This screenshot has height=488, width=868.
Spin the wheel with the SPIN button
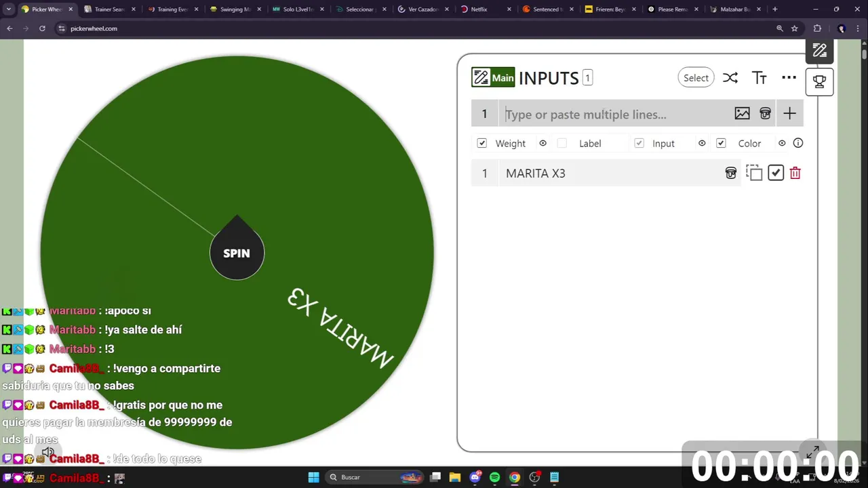click(237, 253)
